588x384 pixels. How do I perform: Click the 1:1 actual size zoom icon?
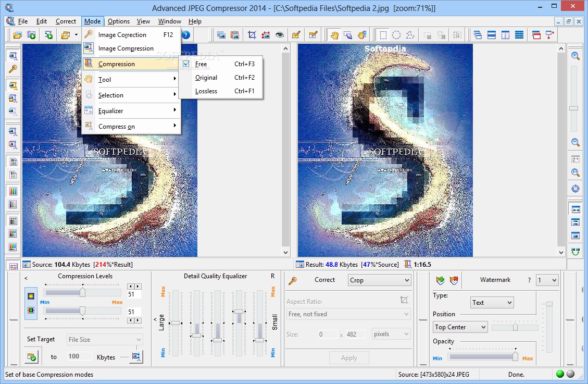pos(576,172)
